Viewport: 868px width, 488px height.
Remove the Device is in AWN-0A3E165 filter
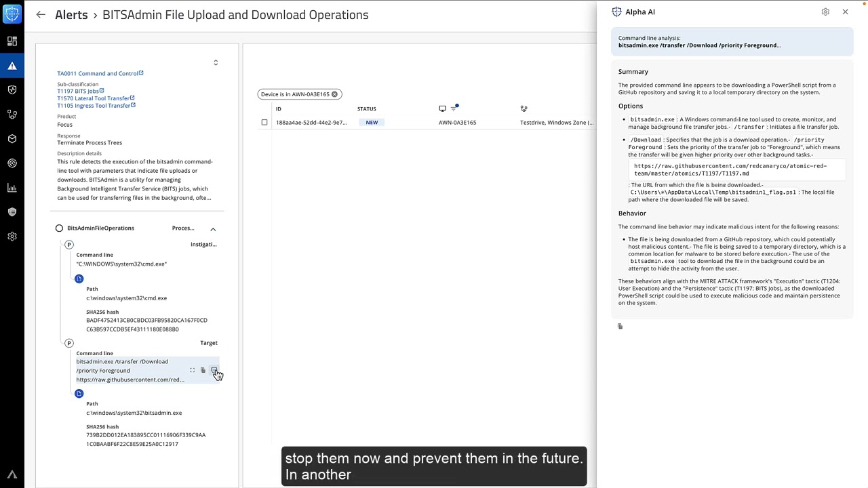coord(334,94)
